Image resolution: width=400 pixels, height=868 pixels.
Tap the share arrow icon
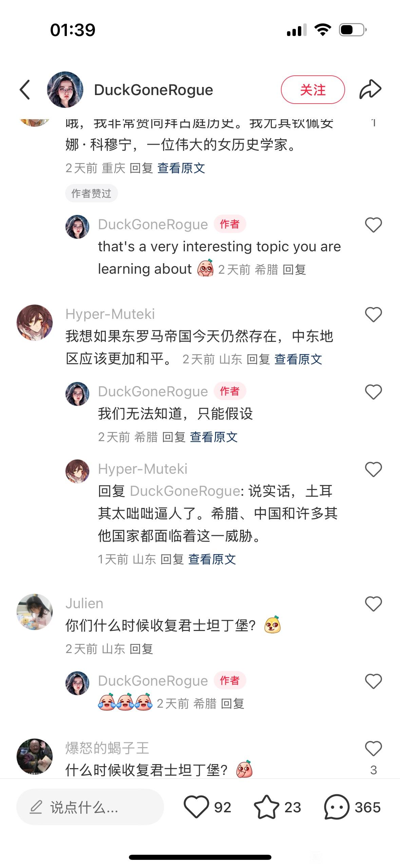pos(370,90)
